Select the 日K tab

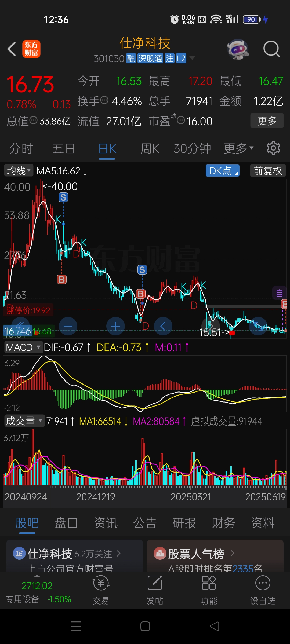(x=107, y=149)
